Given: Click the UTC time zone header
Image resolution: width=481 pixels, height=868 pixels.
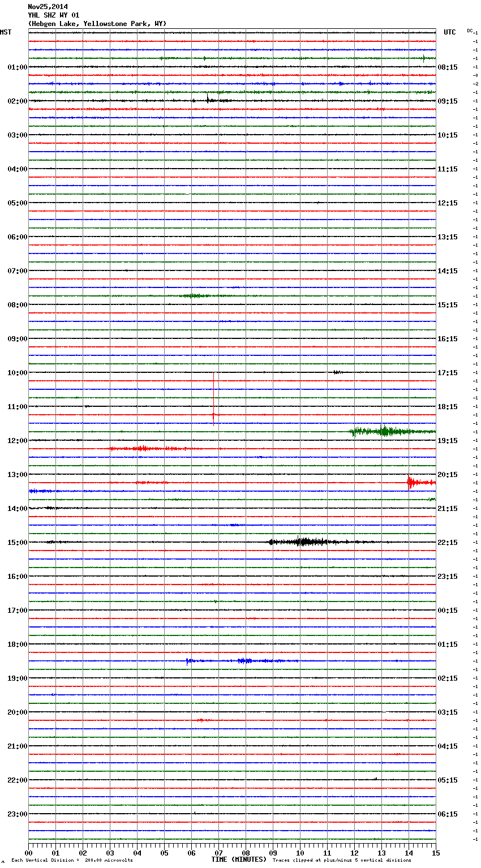Looking at the screenshot, I should coord(450,32).
